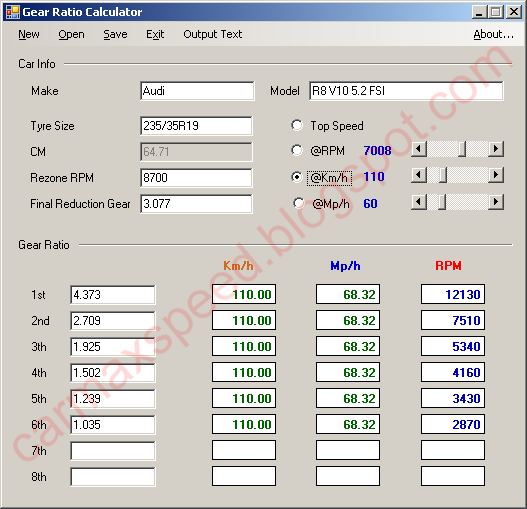This screenshot has height=509, width=527.
Task: Click the 1st gear Km/h value 110.00
Action: pos(244,294)
